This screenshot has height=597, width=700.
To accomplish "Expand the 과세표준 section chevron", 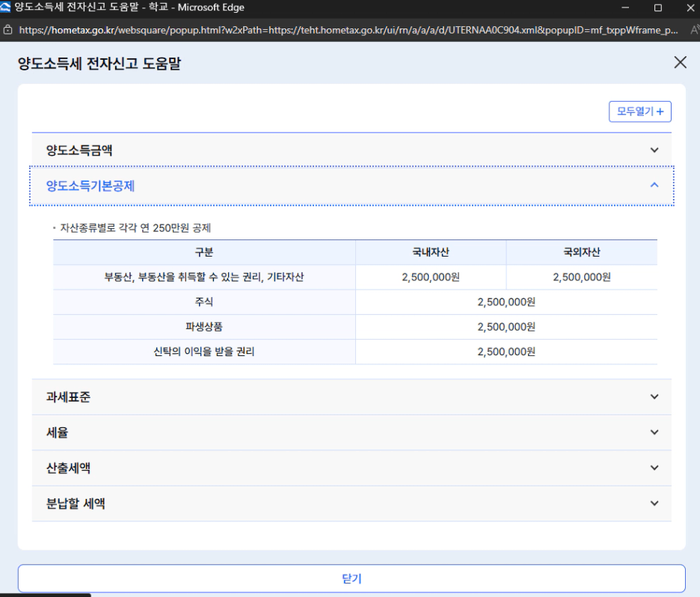I will tap(654, 397).
